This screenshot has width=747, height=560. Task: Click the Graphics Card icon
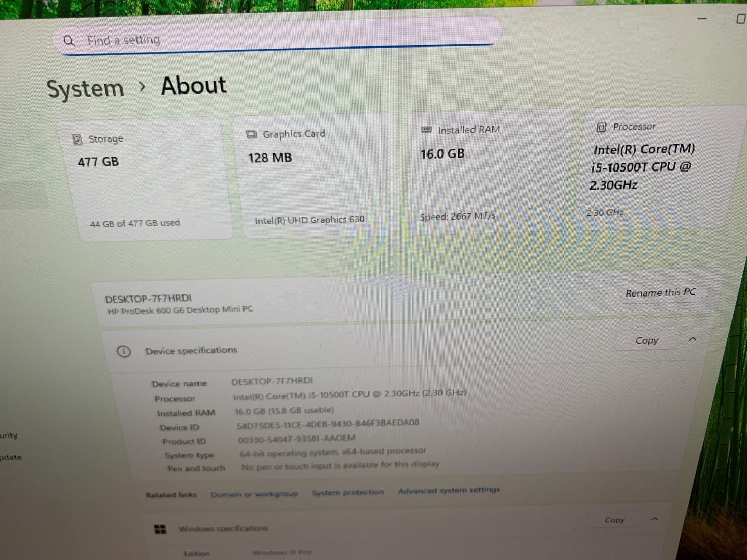tap(251, 134)
